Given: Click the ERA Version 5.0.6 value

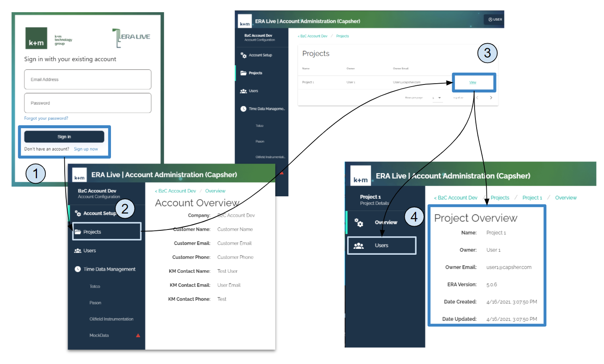Looking at the screenshot, I should (x=491, y=285).
